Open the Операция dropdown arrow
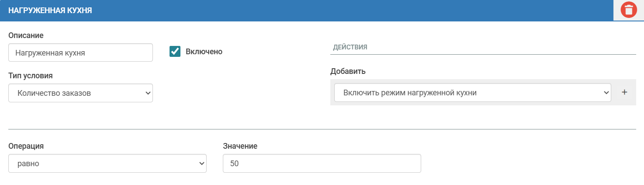The height and width of the screenshot is (185, 644). tap(201, 163)
